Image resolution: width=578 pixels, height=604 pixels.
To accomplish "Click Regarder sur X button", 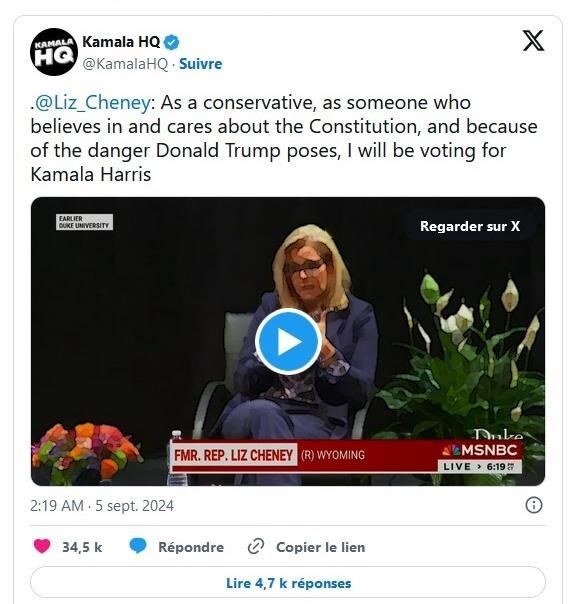I will pos(470,226).
